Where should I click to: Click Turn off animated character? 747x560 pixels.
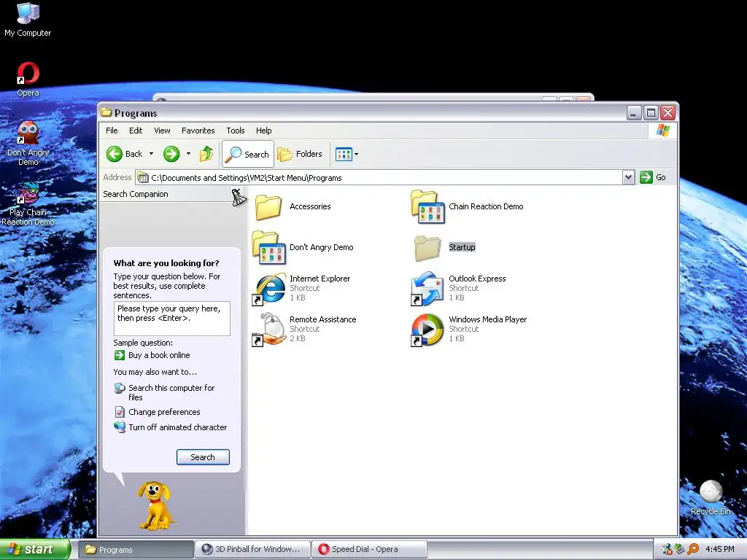pyautogui.click(x=171, y=427)
